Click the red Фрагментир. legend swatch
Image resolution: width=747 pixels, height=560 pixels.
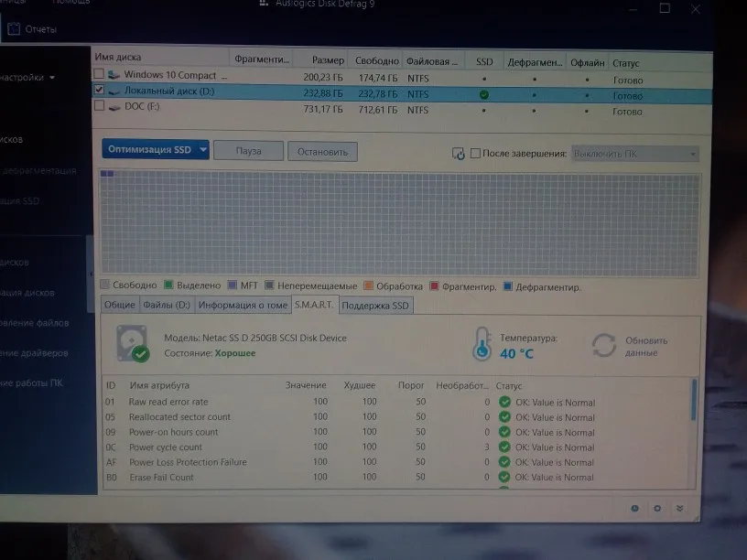click(434, 286)
